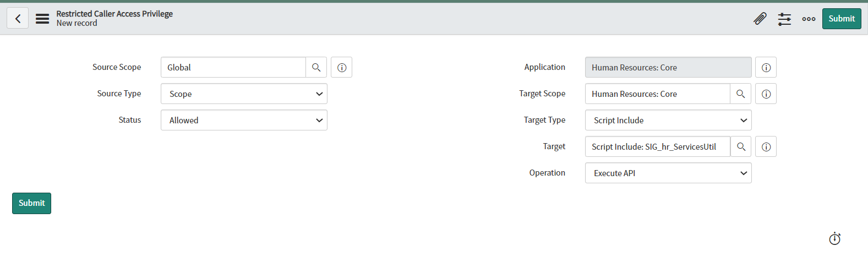
Task: Click the read-only Application field
Action: tap(668, 67)
